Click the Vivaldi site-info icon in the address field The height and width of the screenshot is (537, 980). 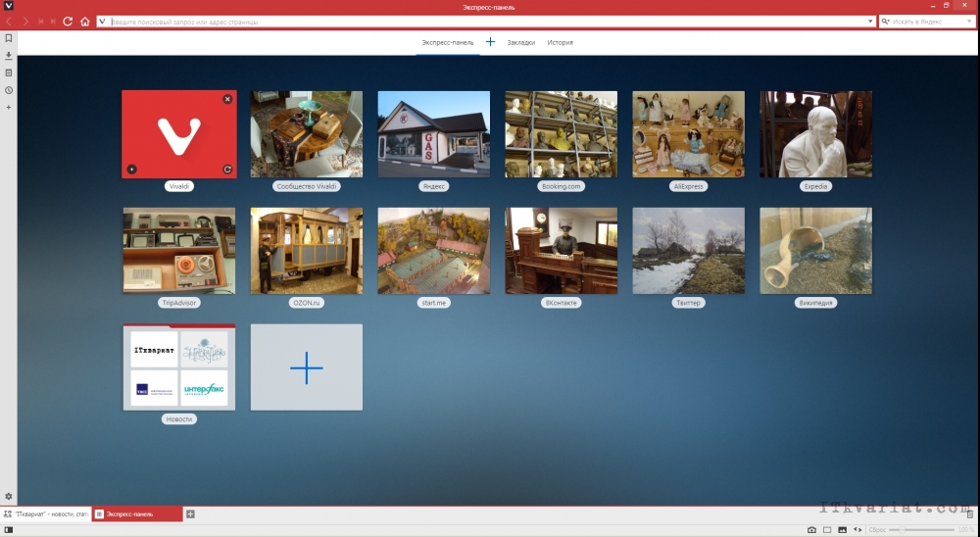tap(103, 22)
